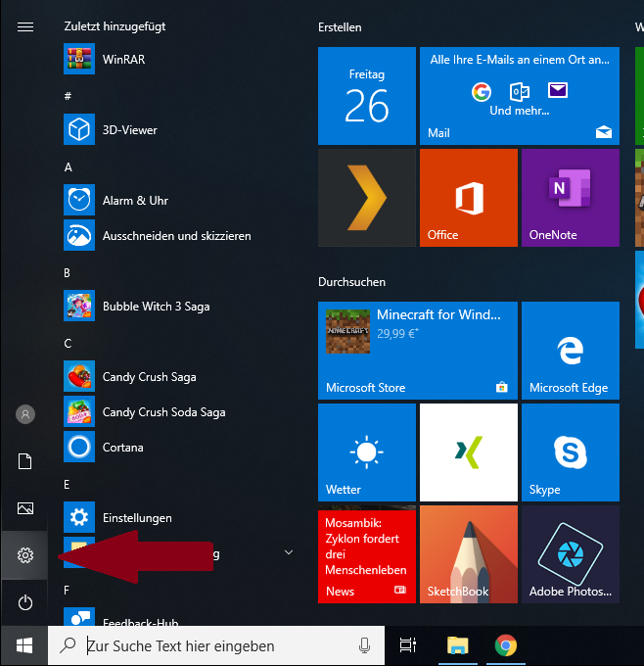Click the microphone icon in search box
644x666 pixels.
coord(364,645)
